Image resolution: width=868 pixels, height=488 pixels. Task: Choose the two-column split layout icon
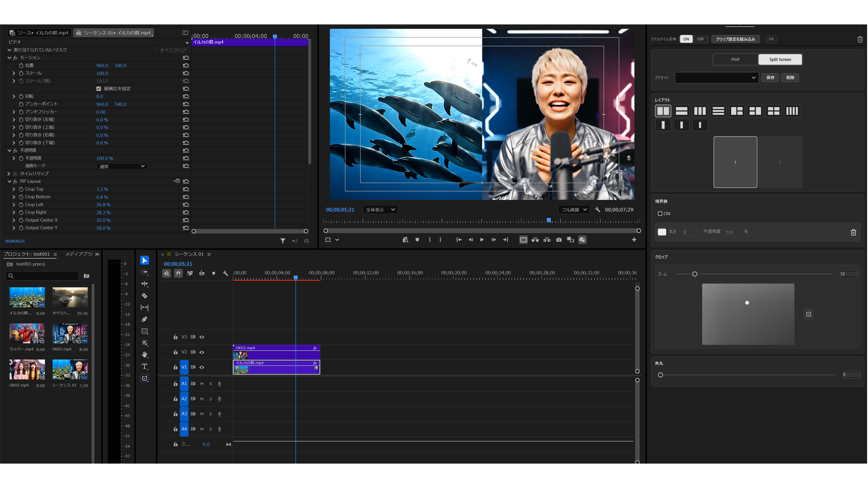[x=663, y=111]
